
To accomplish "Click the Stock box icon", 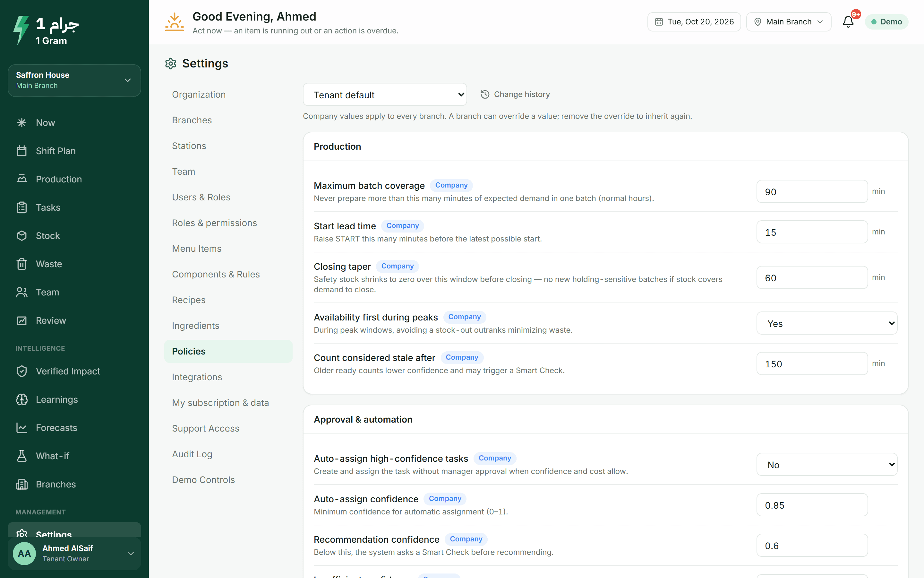I will click(22, 236).
